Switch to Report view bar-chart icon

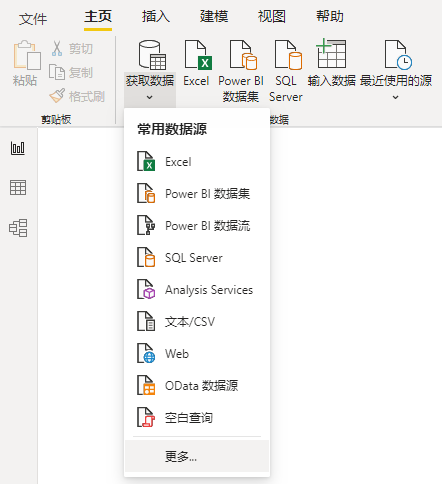click(18, 148)
